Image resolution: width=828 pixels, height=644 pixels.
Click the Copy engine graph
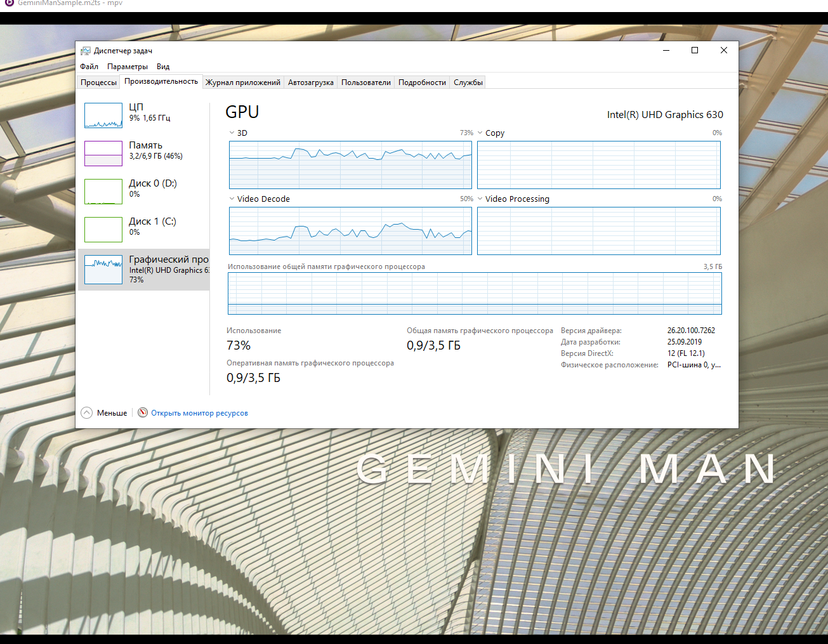[x=599, y=165]
